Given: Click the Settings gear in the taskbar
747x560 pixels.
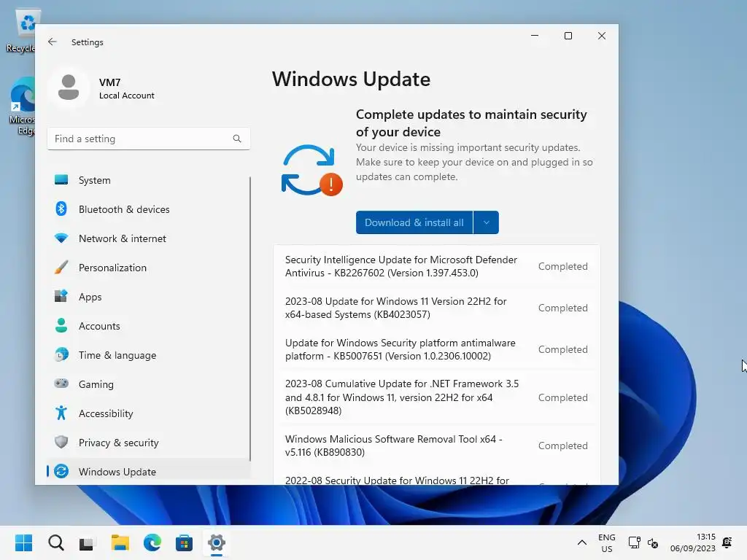Looking at the screenshot, I should point(216,542).
